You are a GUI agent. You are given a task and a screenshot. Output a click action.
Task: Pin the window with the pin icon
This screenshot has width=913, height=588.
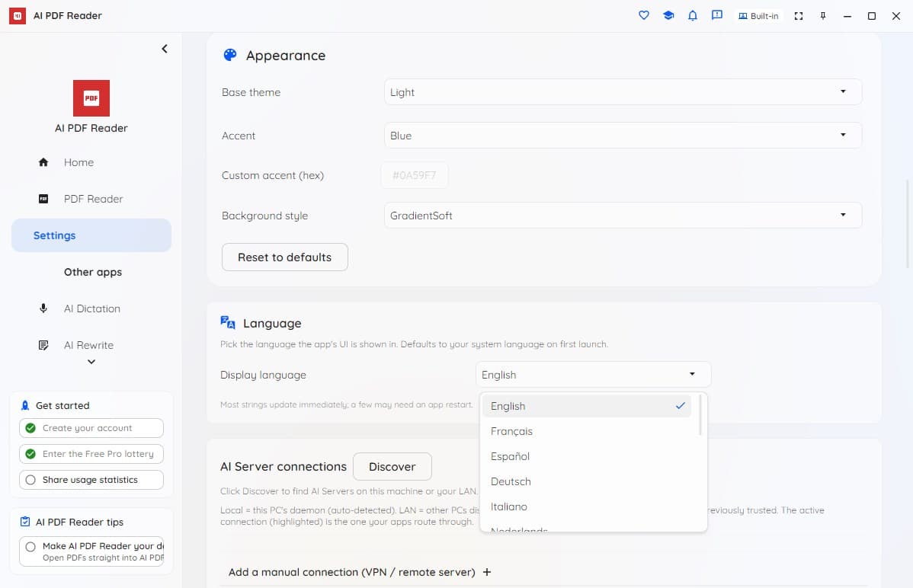[823, 16]
